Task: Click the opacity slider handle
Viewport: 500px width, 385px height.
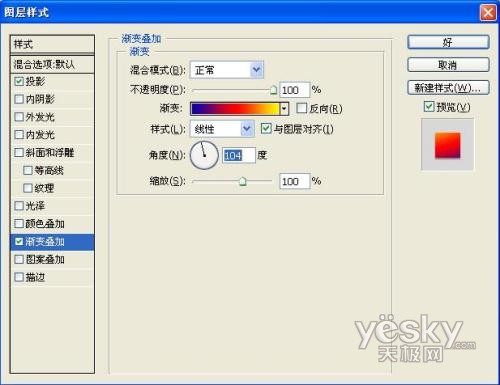Action: point(273,90)
